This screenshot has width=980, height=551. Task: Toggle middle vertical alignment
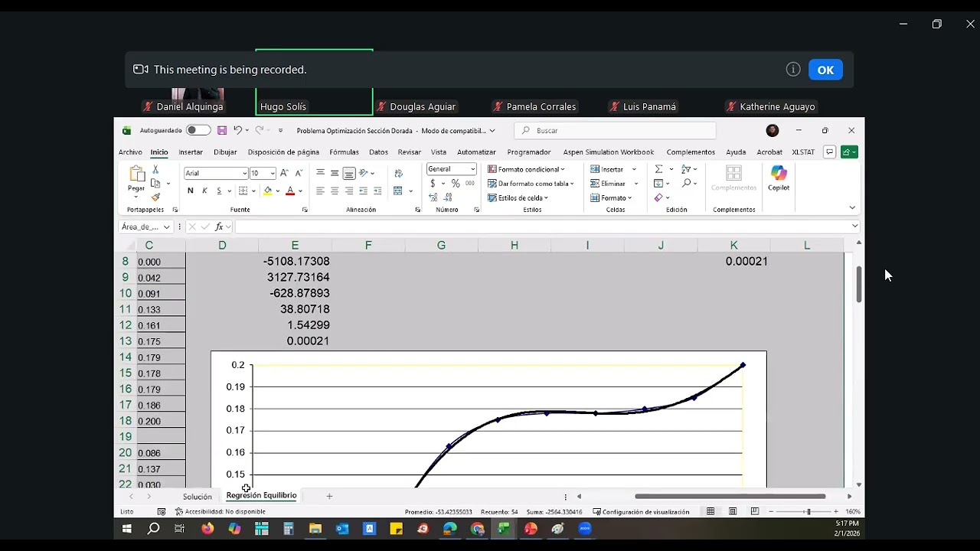point(335,173)
